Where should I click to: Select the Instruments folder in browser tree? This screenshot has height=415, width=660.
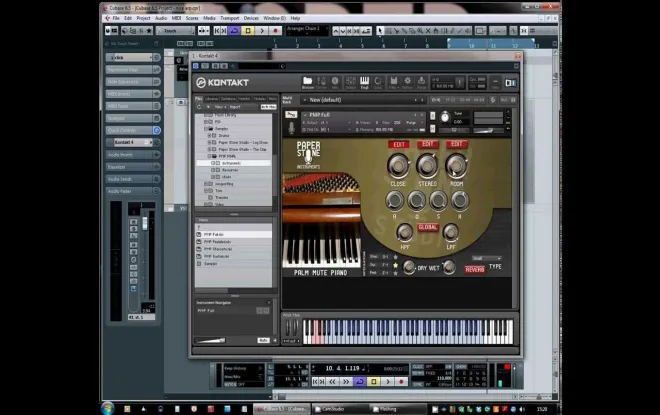point(234,163)
